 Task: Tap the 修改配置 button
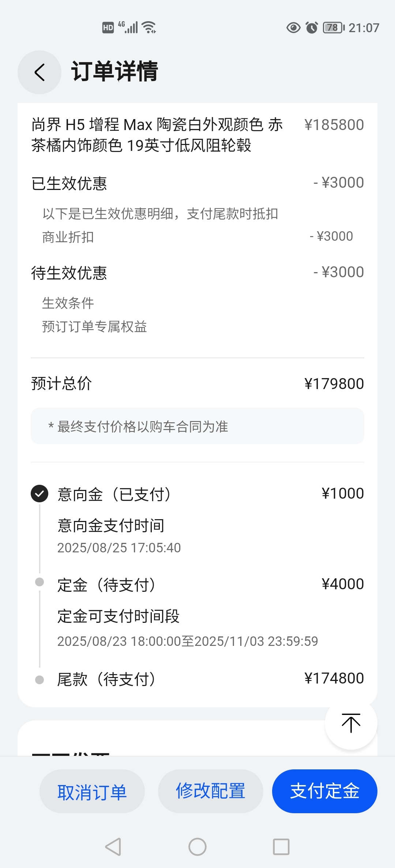point(211,791)
